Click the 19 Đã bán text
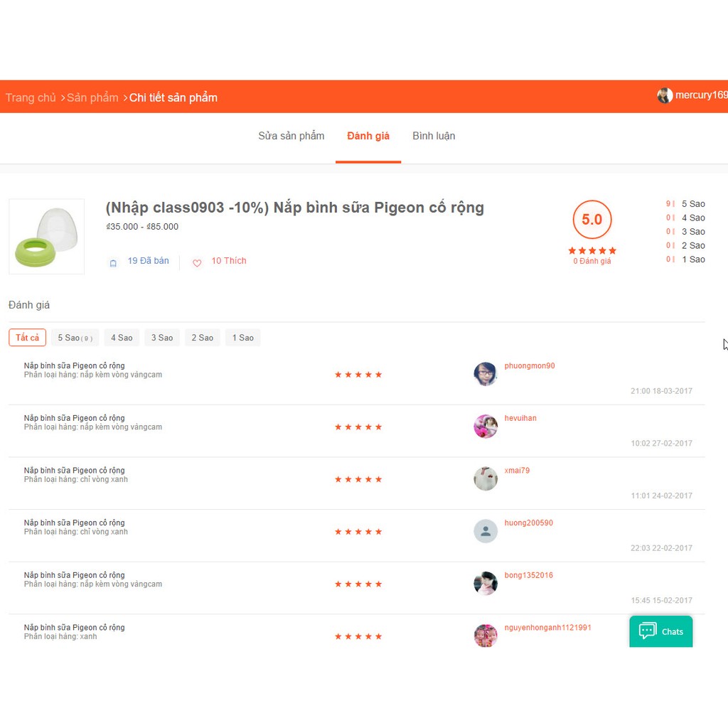 coord(148,261)
